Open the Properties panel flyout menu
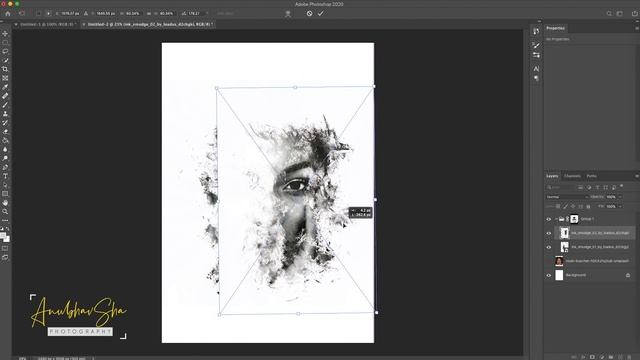The image size is (640, 360). (x=637, y=28)
